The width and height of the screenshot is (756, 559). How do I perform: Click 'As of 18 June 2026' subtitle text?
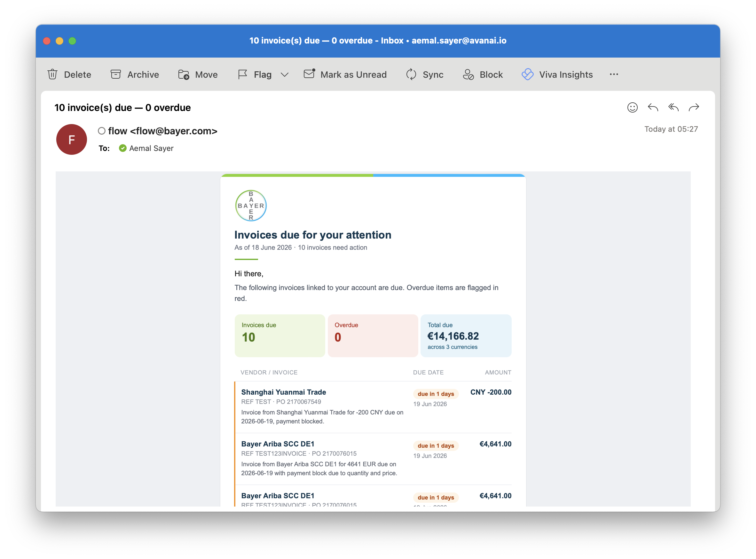pyautogui.click(x=263, y=247)
